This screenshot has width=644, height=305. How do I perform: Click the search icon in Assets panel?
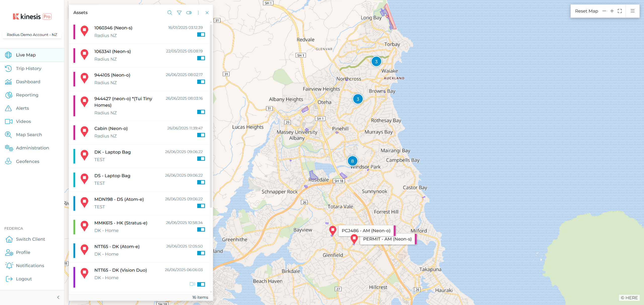click(x=170, y=13)
